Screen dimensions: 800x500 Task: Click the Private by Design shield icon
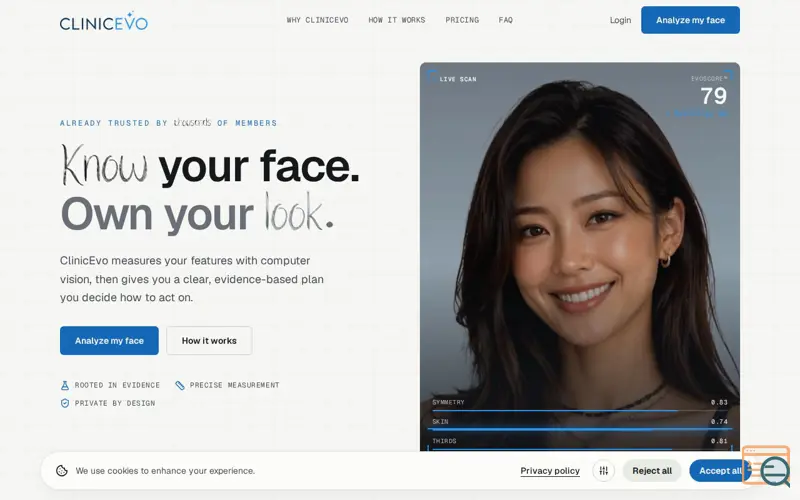pos(65,403)
